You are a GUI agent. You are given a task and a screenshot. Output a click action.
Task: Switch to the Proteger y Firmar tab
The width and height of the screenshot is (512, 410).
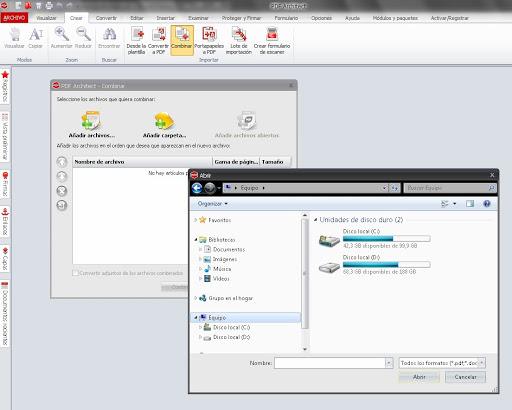click(241, 18)
